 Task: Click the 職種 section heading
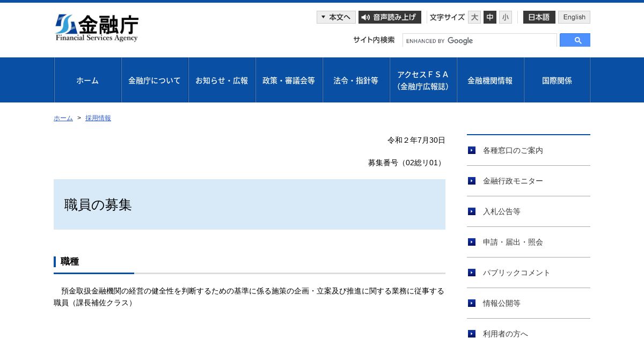coord(70,262)
